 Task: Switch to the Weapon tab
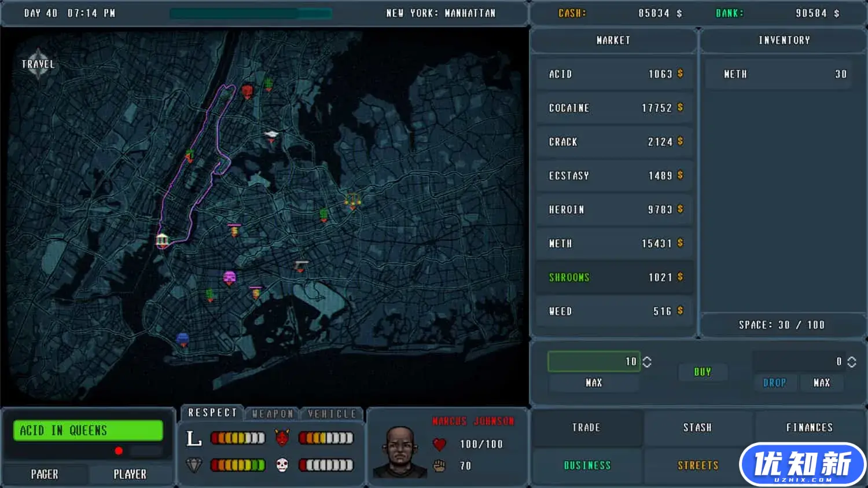click(273, 413)
